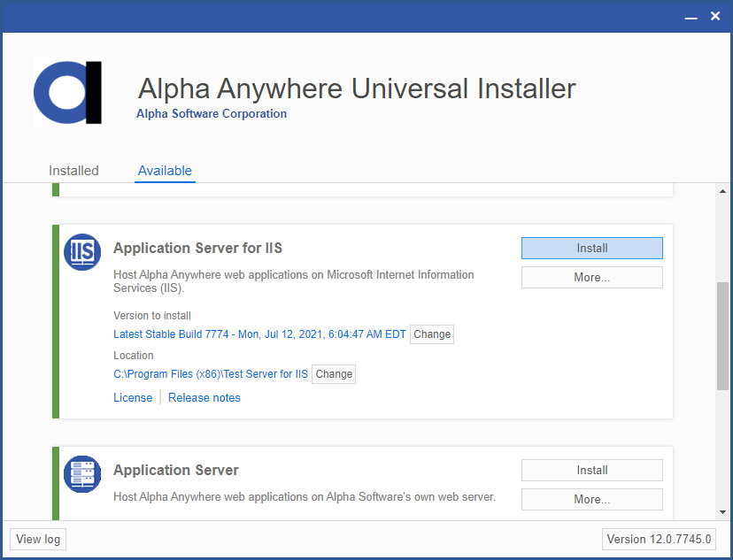This screenshot has height=560, width=733.
Task: Open Latest Stable Build 7774 link
Action: click(x=259, y=334)
